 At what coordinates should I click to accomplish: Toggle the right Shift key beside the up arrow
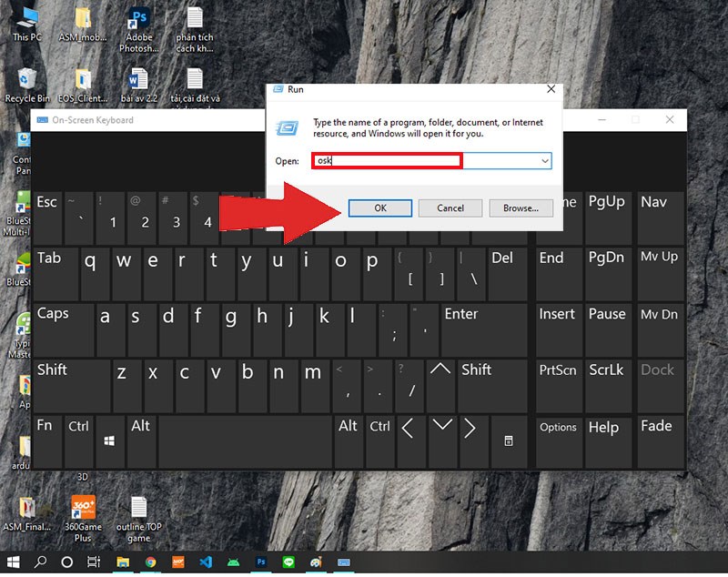click(x=492, y=385)
